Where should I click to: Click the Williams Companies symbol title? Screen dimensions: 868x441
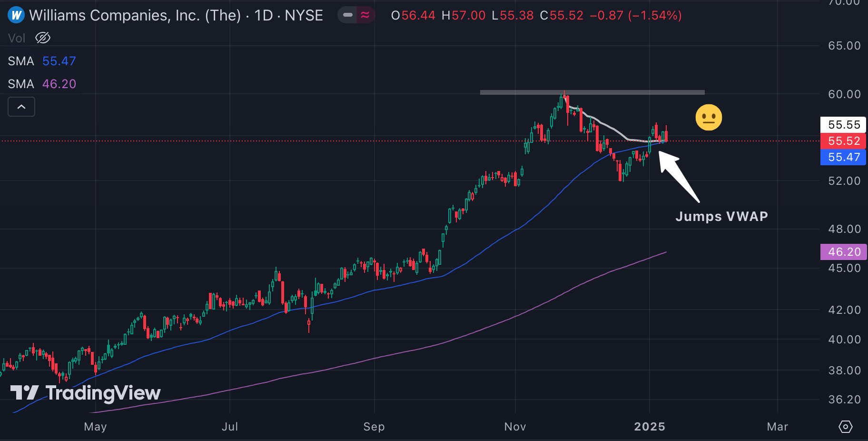coord(176,15)
